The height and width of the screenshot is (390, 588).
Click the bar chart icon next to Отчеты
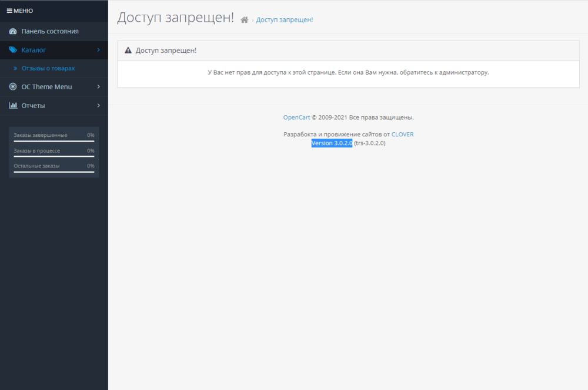tap(13, 106)
